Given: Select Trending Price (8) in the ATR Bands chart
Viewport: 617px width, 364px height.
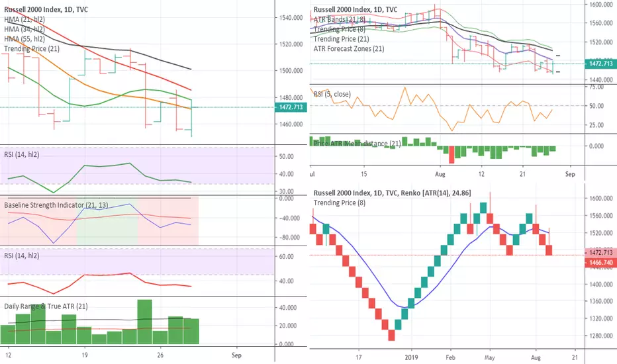Looking at the screenshot, I should pyautogui.click(x=340, y=29).
